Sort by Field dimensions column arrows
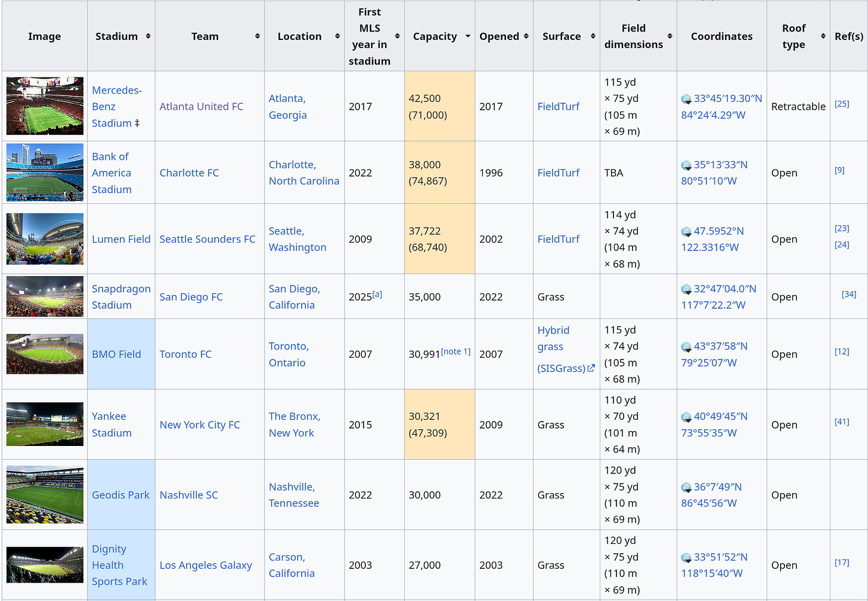 tap(669, 36)
